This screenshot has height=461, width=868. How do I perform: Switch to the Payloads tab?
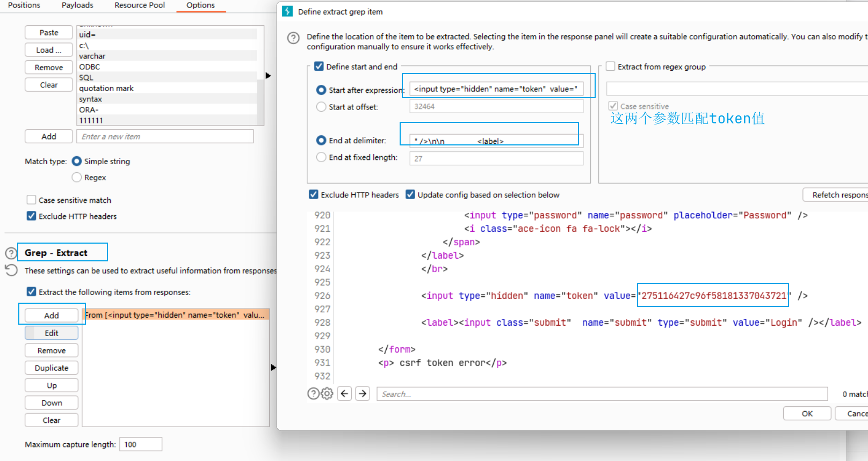pos(77,5)
